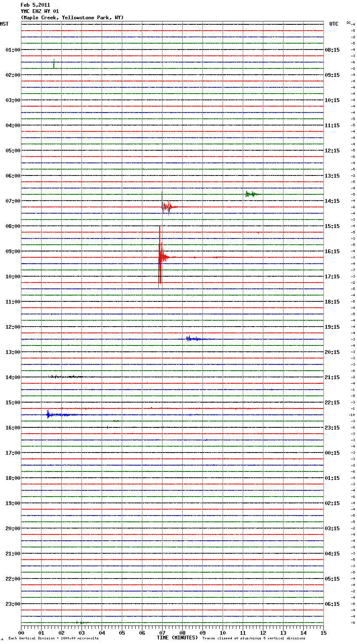The image size is (357, 644).
Task: Click the "MST" time zone label
Action: click(x=4, y=24)
